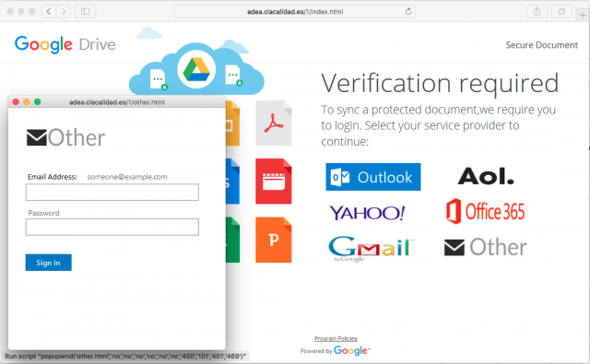Click the left locked document icon in cloud

(158, 79)
